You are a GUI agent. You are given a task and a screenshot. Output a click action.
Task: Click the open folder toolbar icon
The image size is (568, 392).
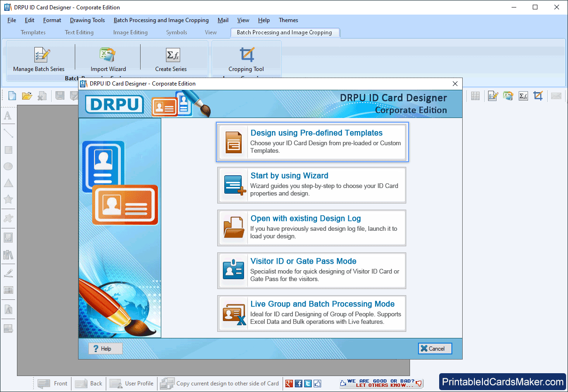pos(27,96)
